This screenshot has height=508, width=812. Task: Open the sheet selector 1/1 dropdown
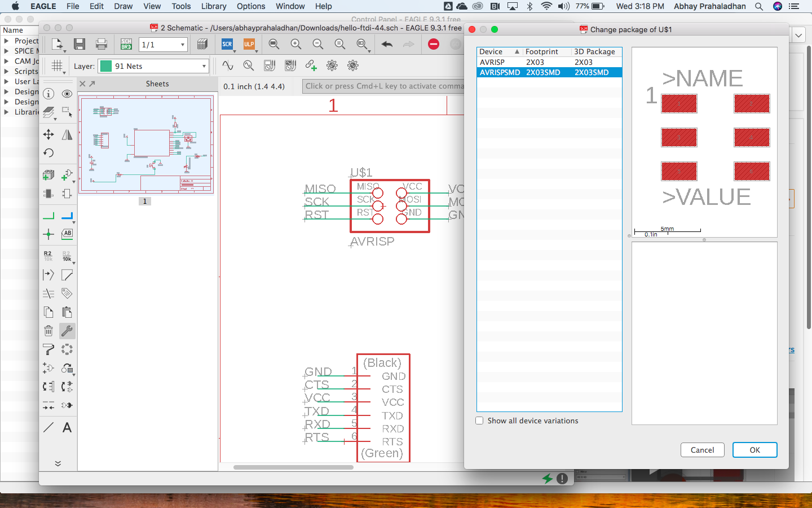163,45
